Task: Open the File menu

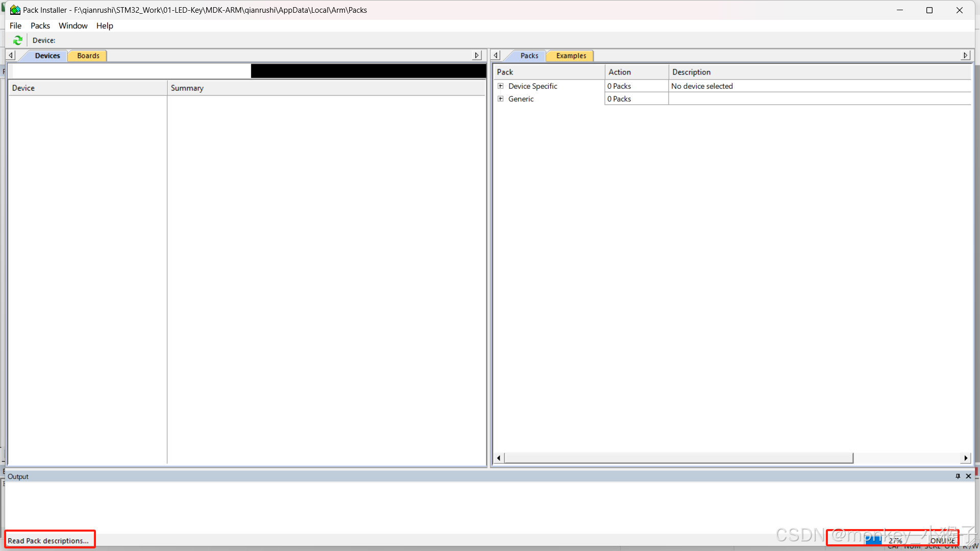Action: tap(15, 26)
